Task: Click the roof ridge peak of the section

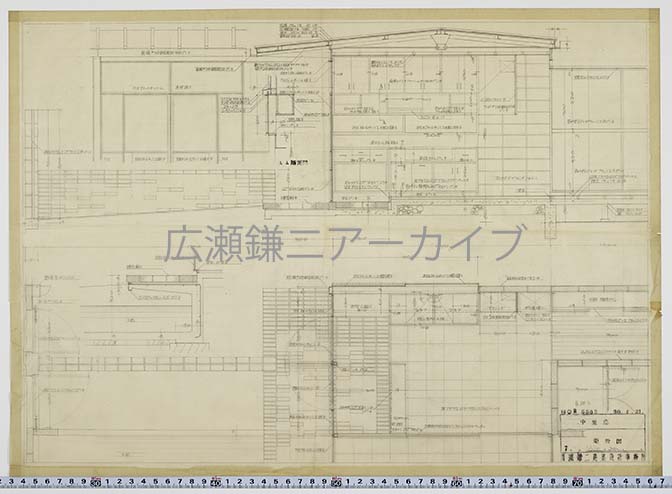Action: [x=438, y=31]
